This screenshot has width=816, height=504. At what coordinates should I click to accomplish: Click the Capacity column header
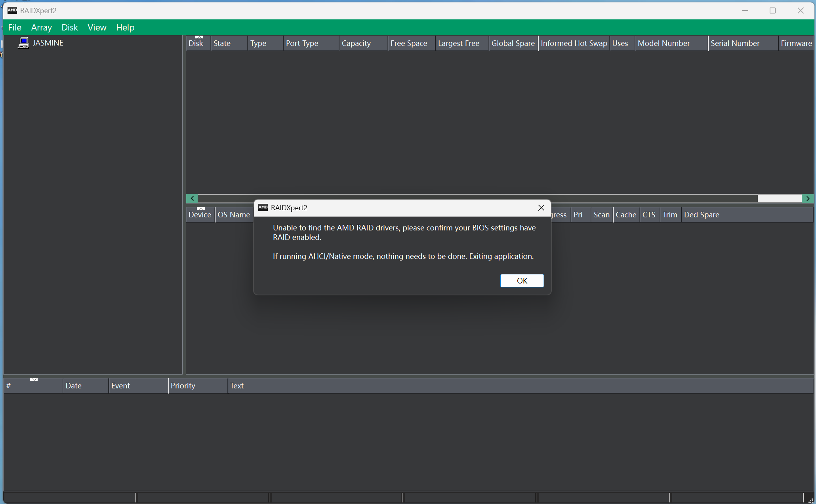click(357, 43)
